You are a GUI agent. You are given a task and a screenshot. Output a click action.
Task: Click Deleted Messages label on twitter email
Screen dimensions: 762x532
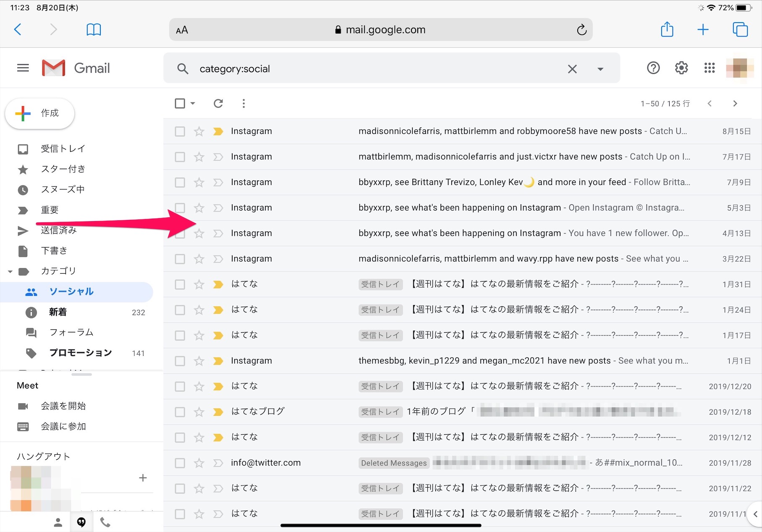(394, 463)
